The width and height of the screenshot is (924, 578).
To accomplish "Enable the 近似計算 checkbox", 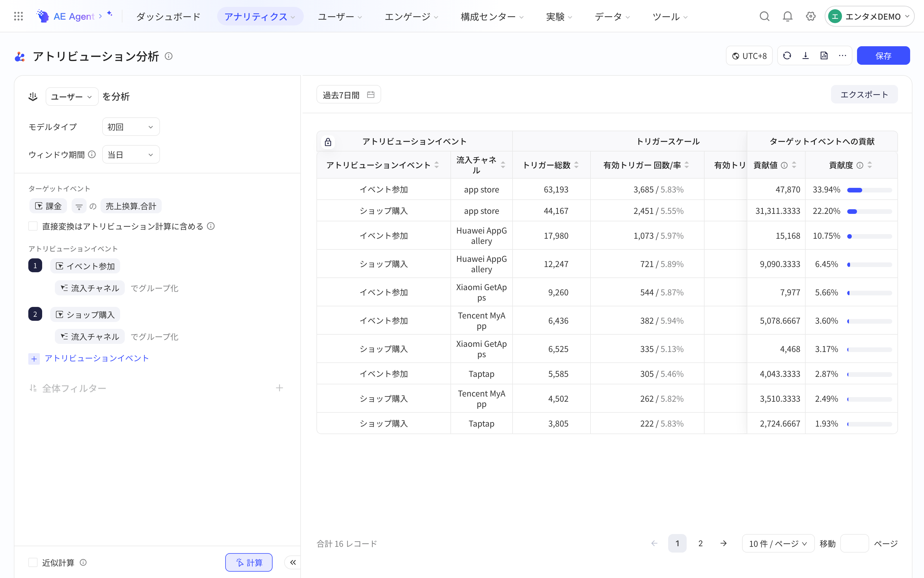I will pos(33,562).
